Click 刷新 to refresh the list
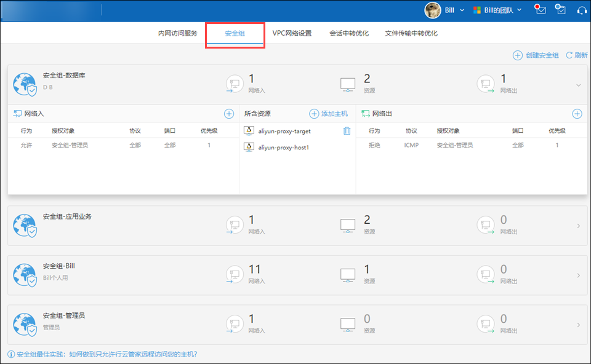 tap(576, 55)
